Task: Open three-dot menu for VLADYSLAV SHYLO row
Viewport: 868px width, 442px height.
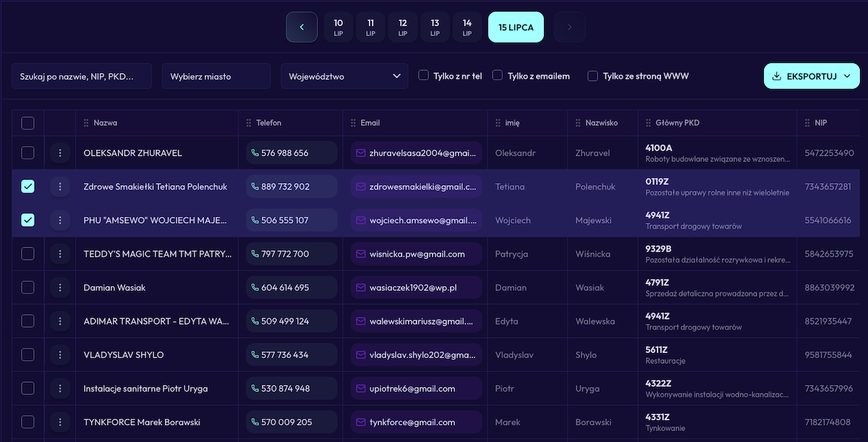Action: click(x=60, y=355)
